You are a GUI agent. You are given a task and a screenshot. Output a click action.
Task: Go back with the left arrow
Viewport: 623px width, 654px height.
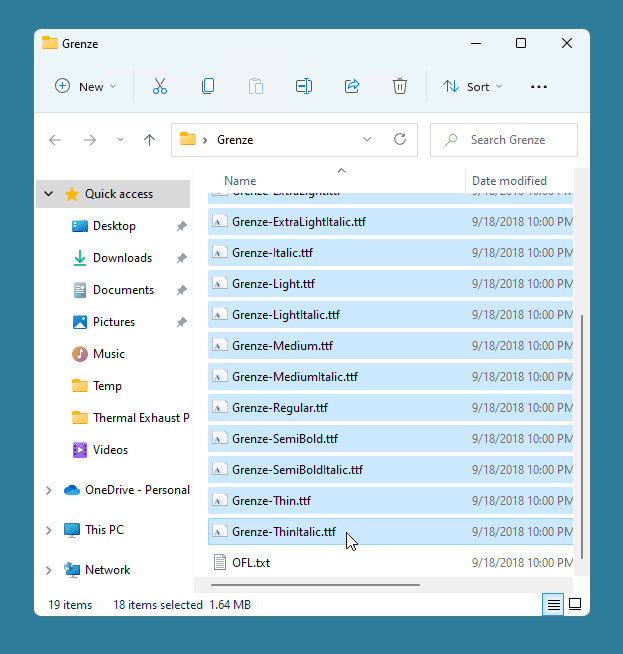(55, 140)
